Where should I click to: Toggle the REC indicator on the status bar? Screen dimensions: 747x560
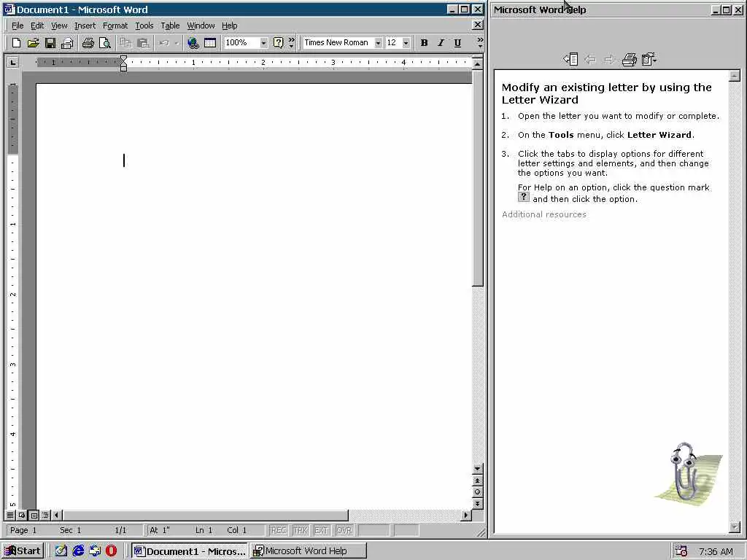pos(278,530)
